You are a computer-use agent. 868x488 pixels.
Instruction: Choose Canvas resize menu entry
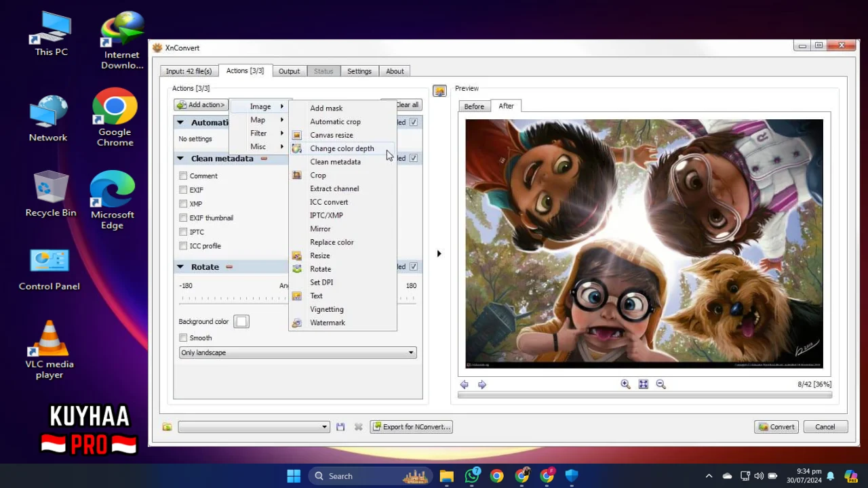342,135
